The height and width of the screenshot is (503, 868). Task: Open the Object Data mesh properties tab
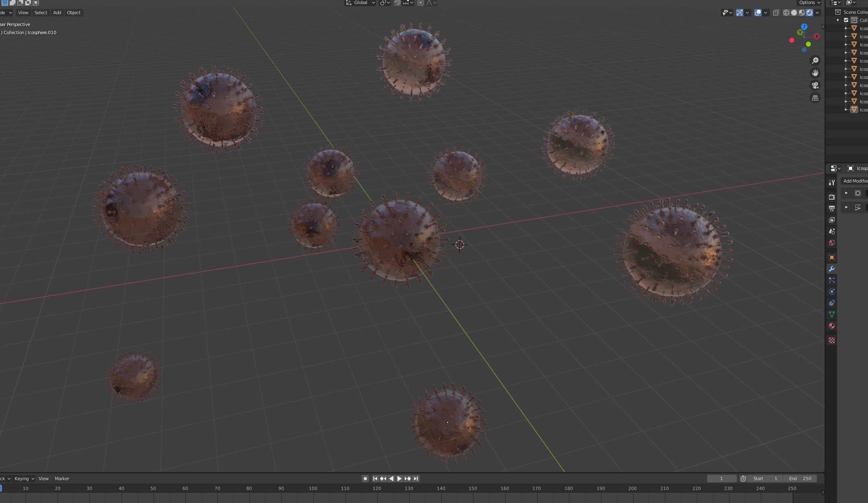pyautogui.click(x=832, y=314)
